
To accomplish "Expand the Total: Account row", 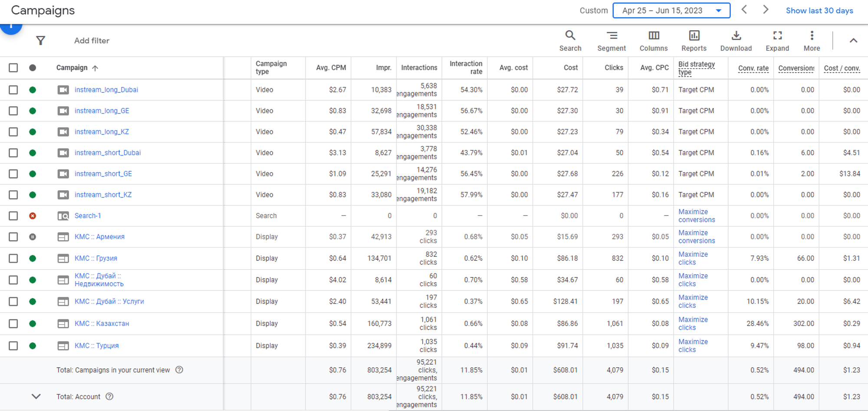I will point(36,396).
